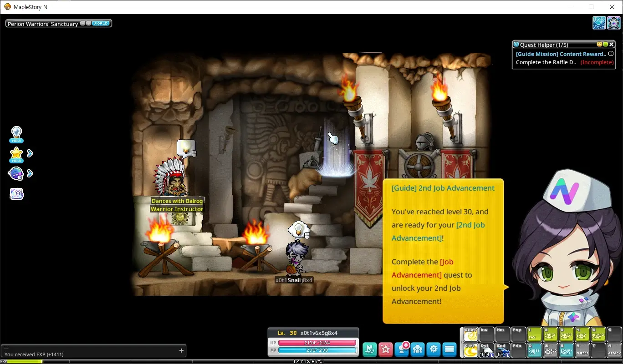Open the World Map hotkey
The width and height of the screenshot is (623, 364).
click(x=551, y=350)
